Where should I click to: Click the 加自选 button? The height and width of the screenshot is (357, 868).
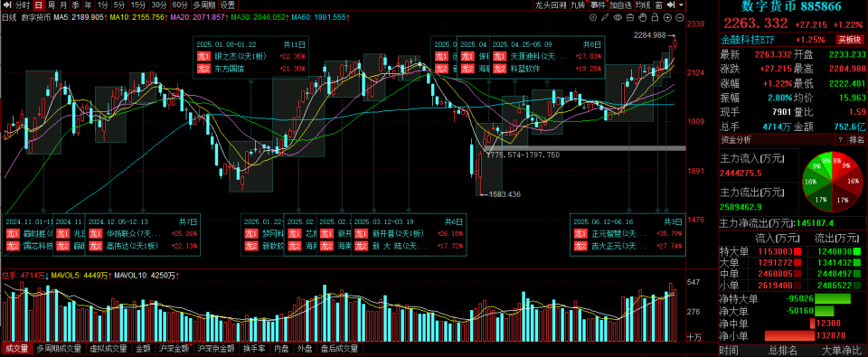click(x=620, y=5)
